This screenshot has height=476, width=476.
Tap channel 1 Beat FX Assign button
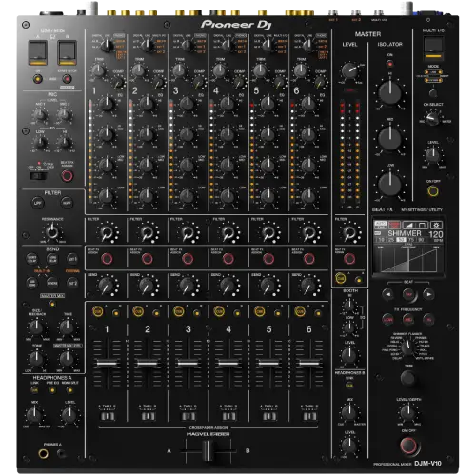click(107, 259)
